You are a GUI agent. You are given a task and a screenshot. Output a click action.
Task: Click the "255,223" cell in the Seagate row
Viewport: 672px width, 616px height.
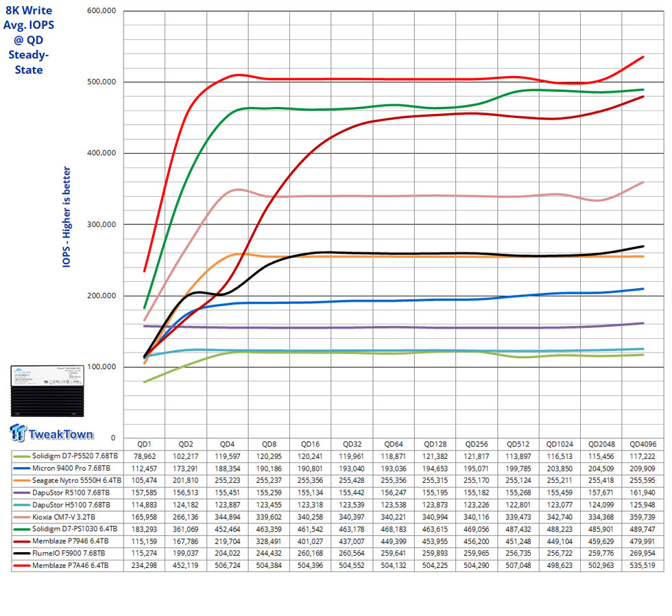coord(227,481)
